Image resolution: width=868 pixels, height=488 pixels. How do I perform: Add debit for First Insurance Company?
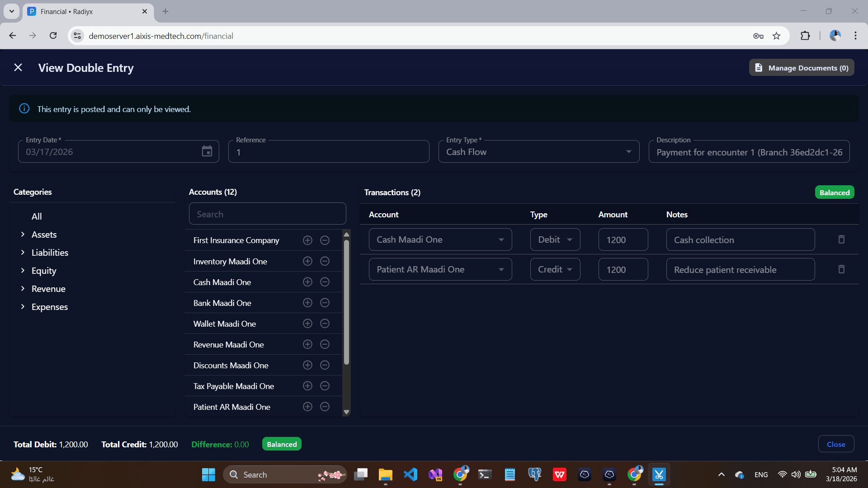[307, 240]
